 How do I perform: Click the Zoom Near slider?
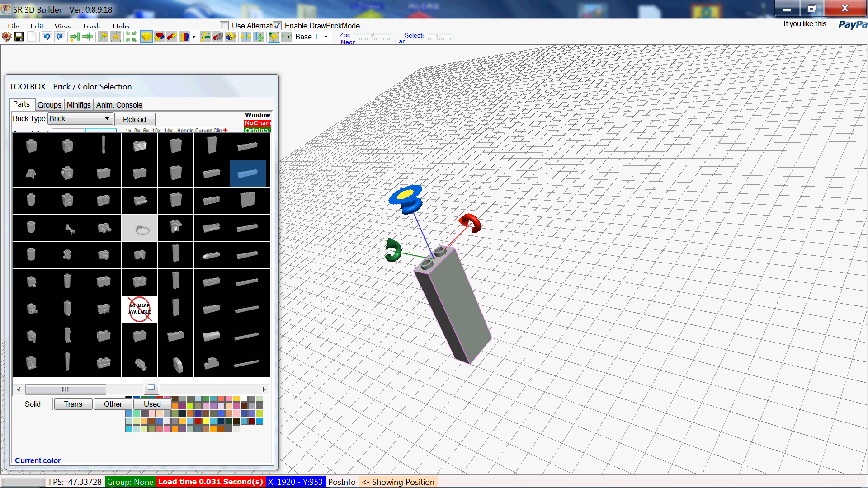point(372,35)
